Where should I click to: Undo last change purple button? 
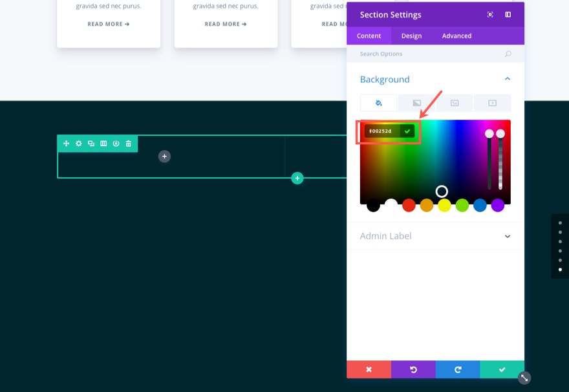(413, 369)
